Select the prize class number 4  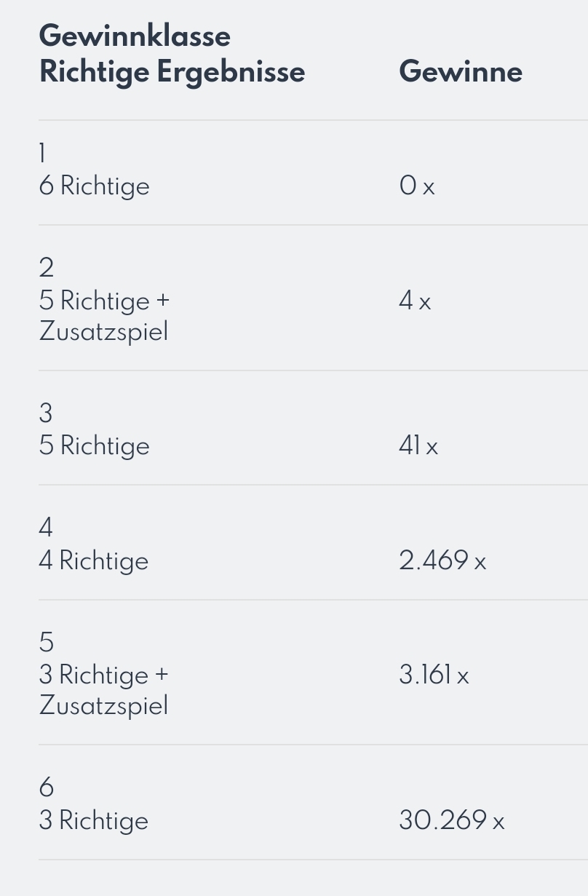pos(46,528)
